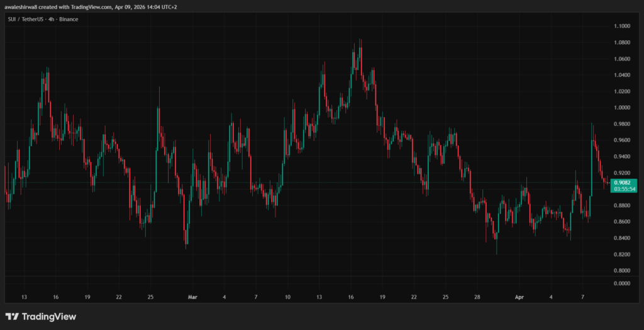Select the SUI / TetherUS symbol title

pos(40,20)
